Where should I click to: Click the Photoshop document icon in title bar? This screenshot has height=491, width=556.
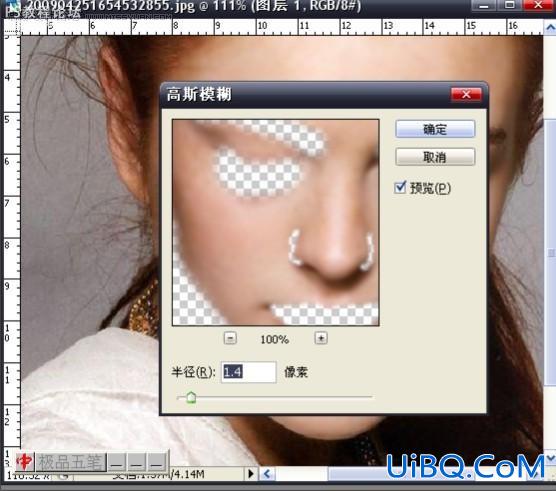coord(14,8)
